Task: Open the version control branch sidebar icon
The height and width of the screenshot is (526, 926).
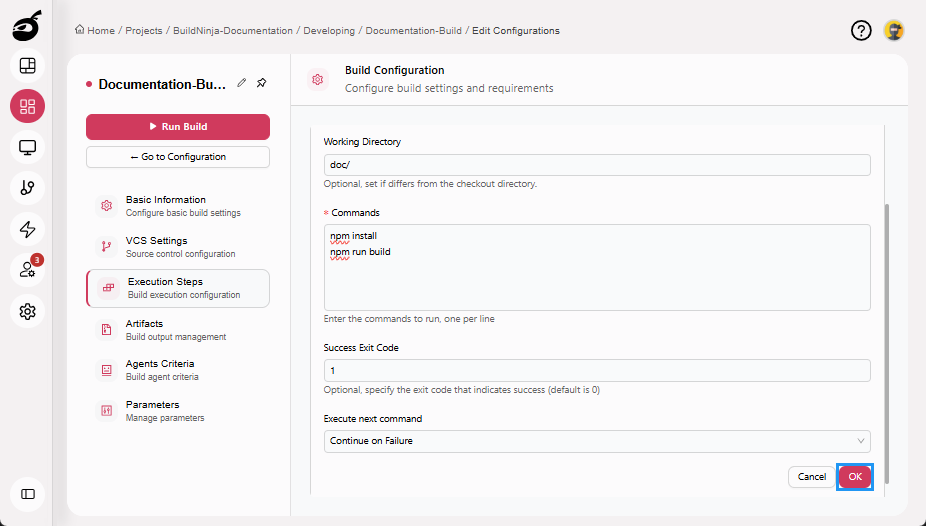Action: tap(27, 188)
